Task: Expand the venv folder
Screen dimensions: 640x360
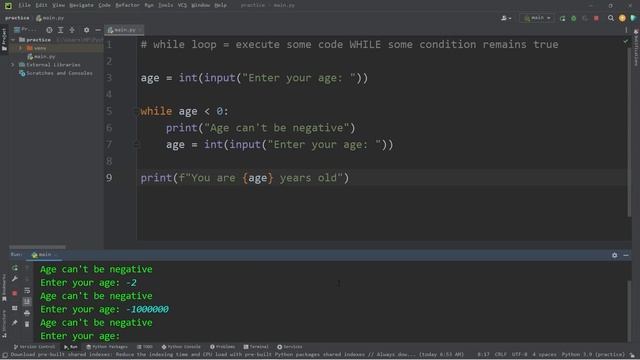Action: pos(20,48)
